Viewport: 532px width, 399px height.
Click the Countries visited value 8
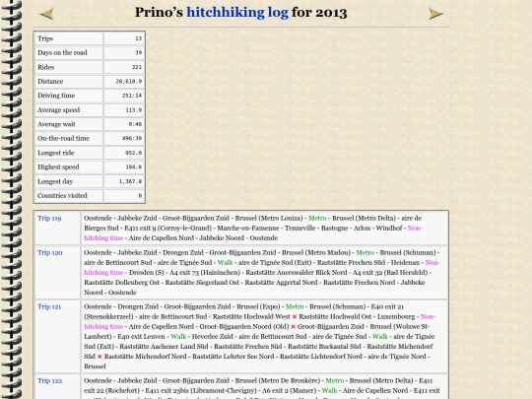(x=140, y=196)
